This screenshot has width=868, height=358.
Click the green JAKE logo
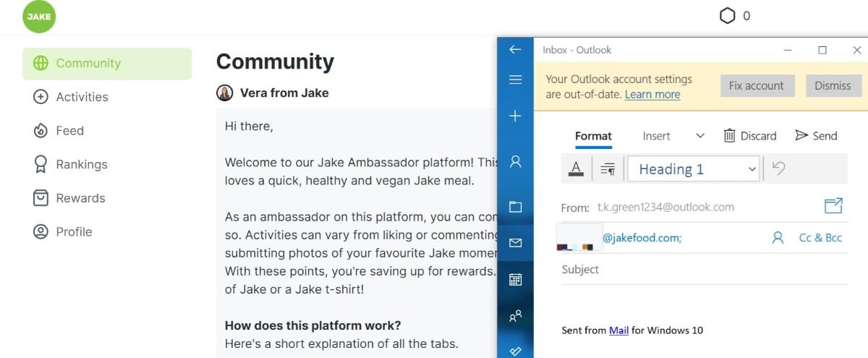(39, 17)
